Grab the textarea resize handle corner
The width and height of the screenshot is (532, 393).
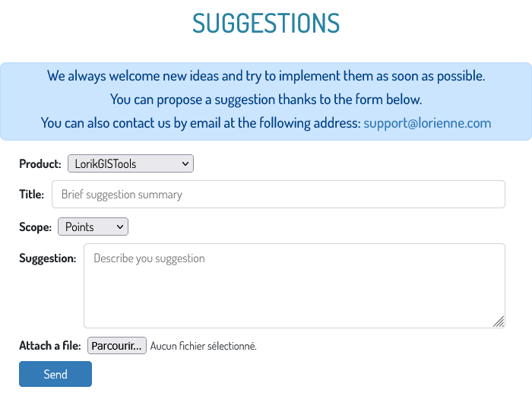coord(499,322)
